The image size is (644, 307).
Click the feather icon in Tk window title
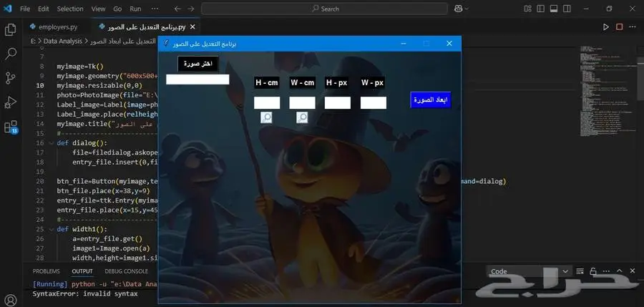pos(165,43)
